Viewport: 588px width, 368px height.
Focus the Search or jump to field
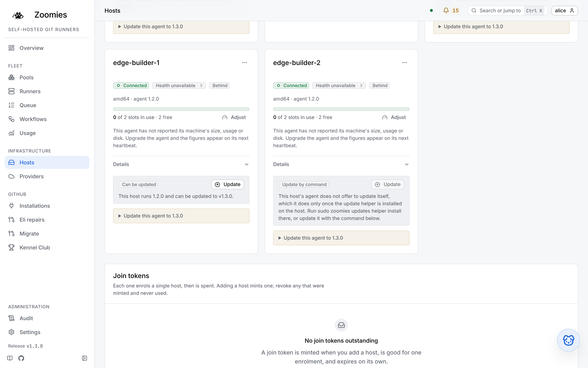[508, 10]
